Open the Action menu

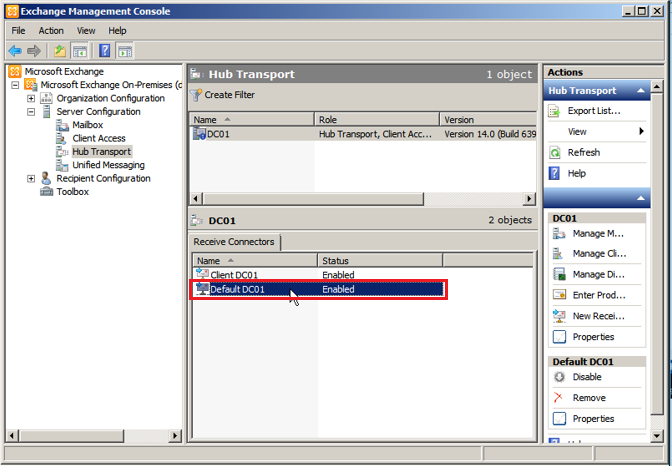point(51,31)
